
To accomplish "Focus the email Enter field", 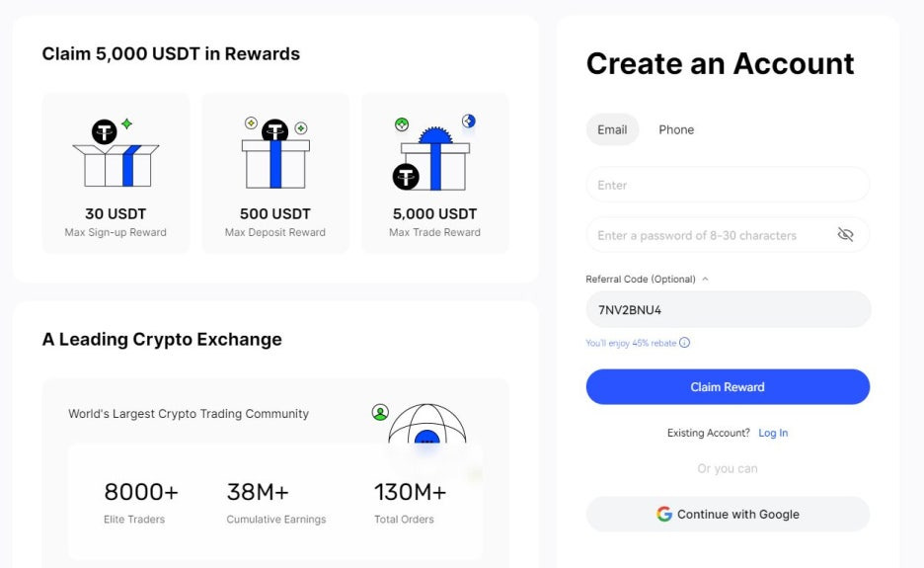I will [x=728, y=185].
